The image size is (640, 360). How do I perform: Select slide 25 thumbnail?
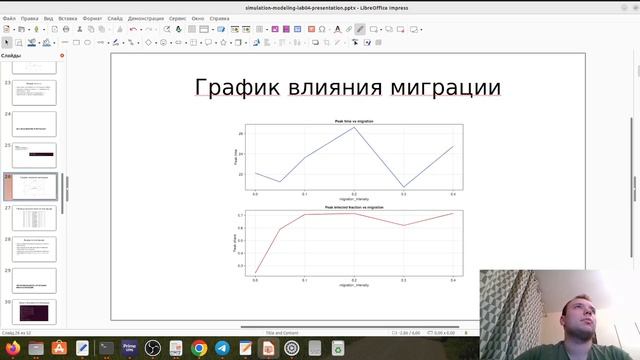coord(34,155)
